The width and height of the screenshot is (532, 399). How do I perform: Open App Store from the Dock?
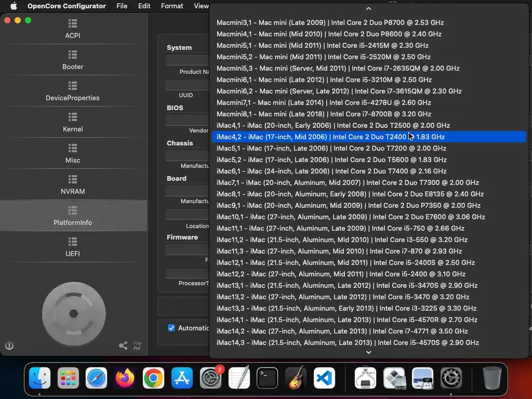(182, 378)
